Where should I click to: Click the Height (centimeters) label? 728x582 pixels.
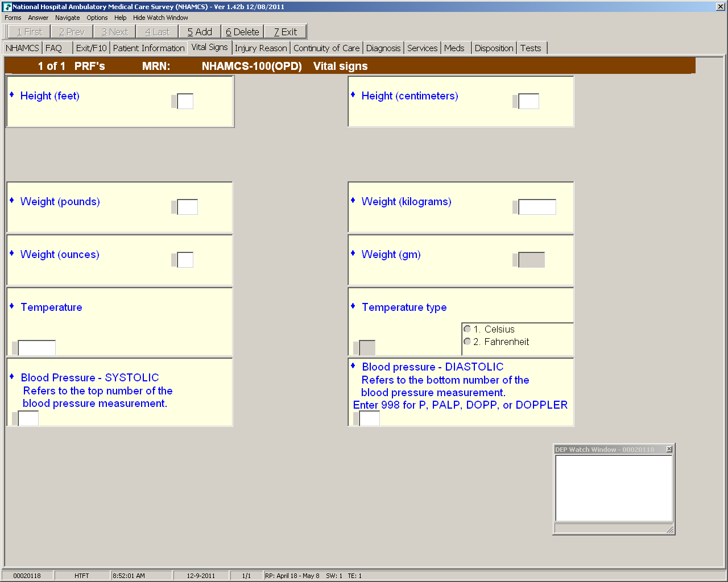click(410, 96)
